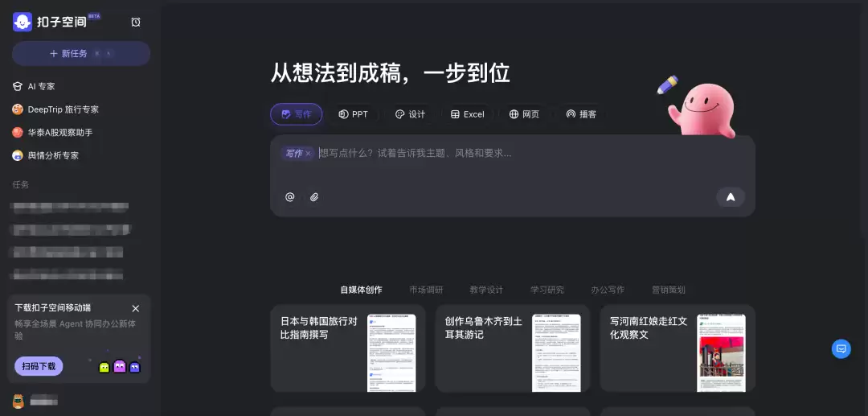Select the 自媒体创作 category tab
This screenshot has width=868, height=416.
click(361, 290)
